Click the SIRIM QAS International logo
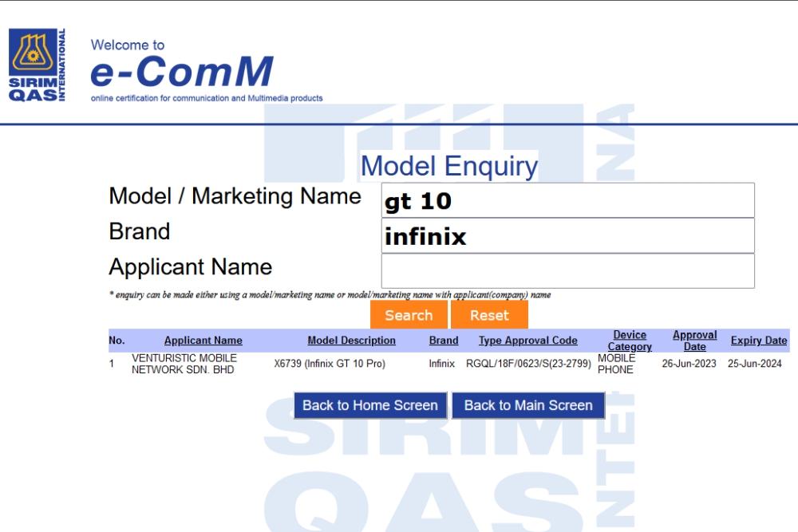This screenshot has height=532, width=798. pyautogui.click(x=38, y=65)
